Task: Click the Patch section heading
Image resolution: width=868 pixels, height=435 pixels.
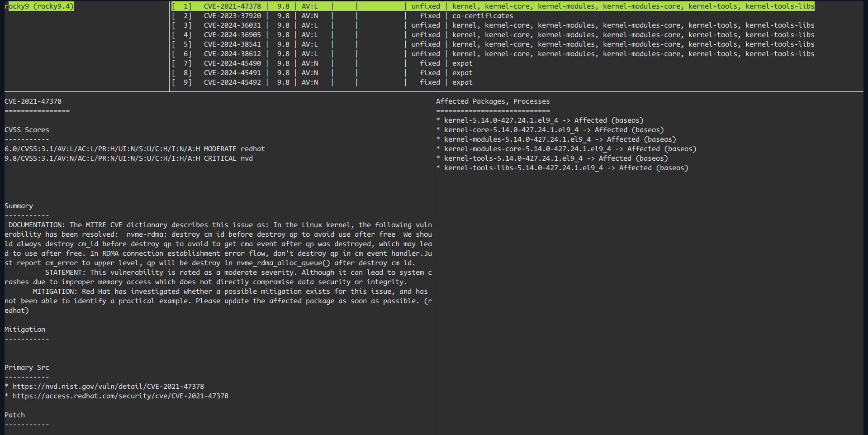Action: coord(14,415)
